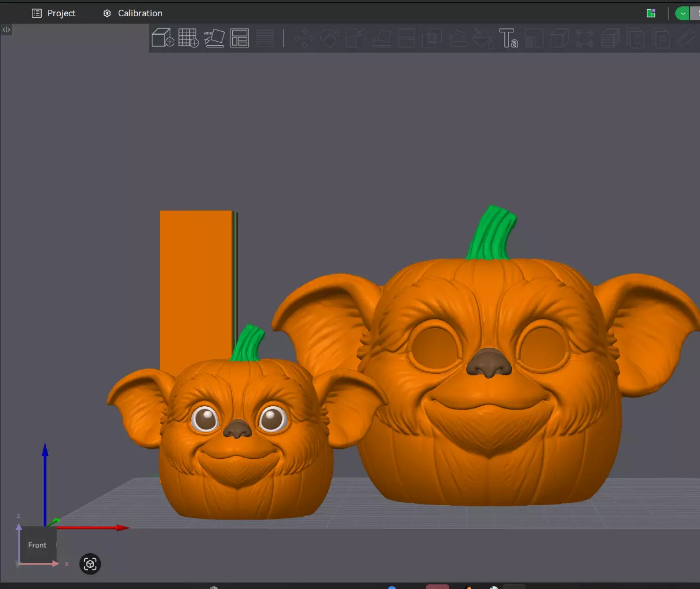
Task: Open the Text shape tool (Ta icon)
Action: pyautogui.click(x=508, y=39)
